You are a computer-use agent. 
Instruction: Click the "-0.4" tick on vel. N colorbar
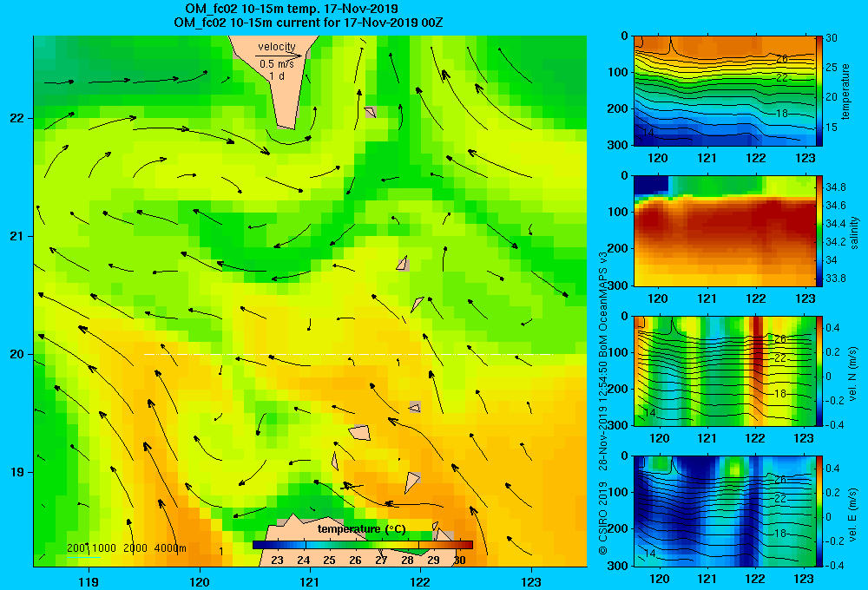(x=834, y=424)
